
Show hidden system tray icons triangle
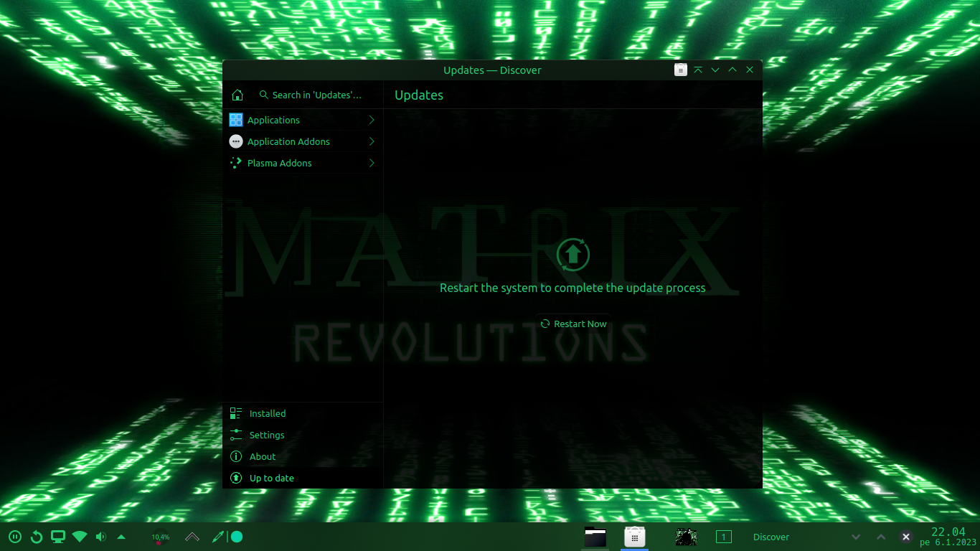121,537
